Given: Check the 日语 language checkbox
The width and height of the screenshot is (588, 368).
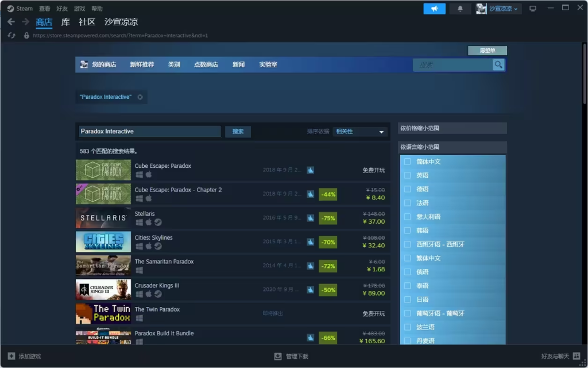Looking at the screenshot, I should [407, 299].
